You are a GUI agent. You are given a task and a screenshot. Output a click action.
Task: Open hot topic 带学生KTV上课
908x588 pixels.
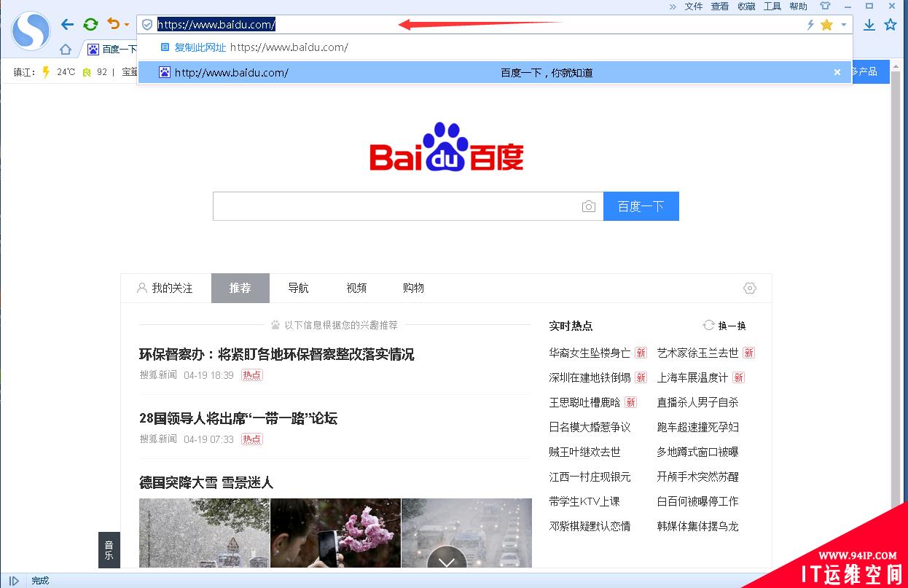(584, 501)
